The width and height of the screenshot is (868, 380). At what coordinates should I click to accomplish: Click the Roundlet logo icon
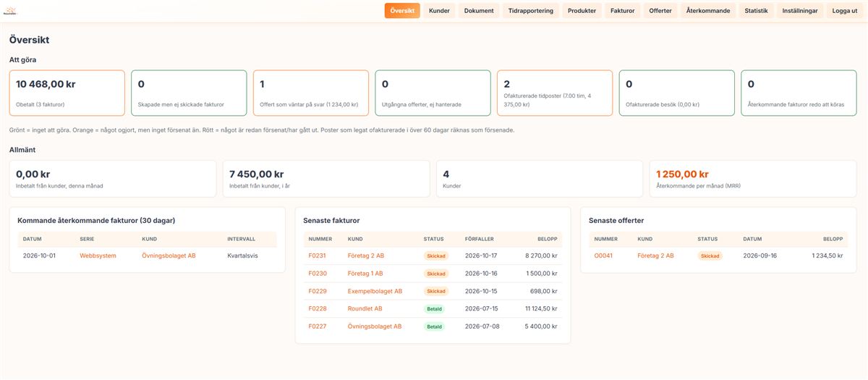coord(10,11)
